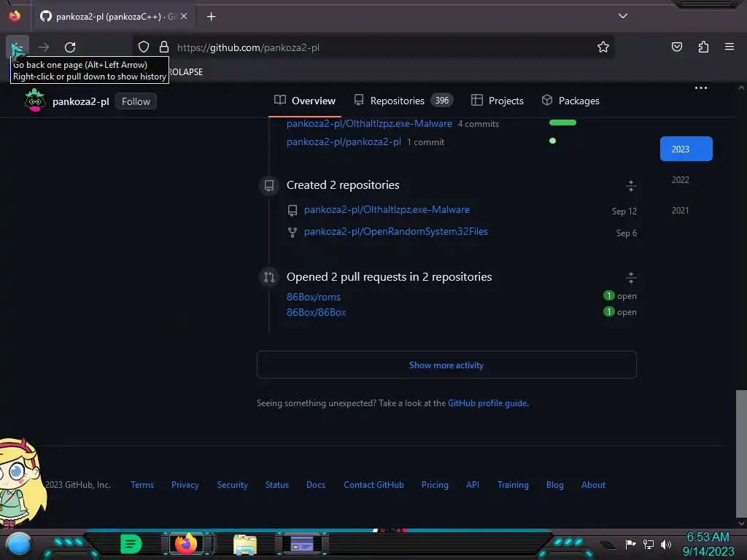Image resolution: width=747 pixels, height=560 pixels.
Task: Open the Training footer link
Action: (x=513, y=485)
